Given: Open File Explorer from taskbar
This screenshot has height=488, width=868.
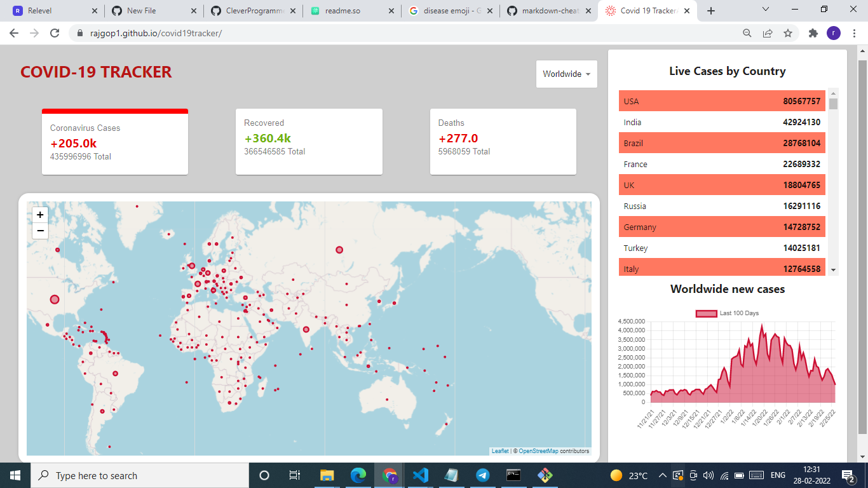Looking at the screenshot, I should (x=327, y=475).
